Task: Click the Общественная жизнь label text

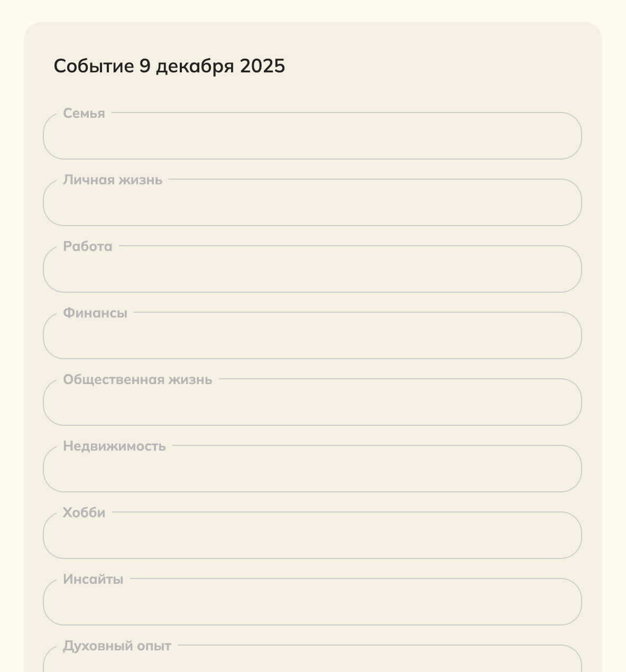Action: tap(137, 380)
